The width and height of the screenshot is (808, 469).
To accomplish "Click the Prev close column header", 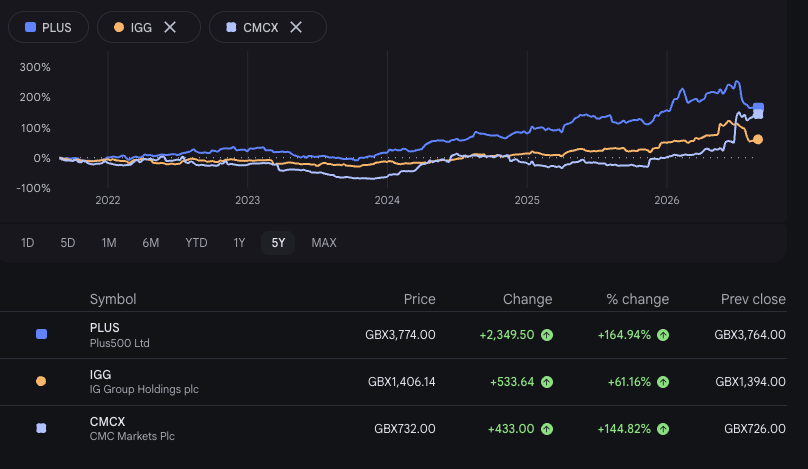I will coord(753,299).
